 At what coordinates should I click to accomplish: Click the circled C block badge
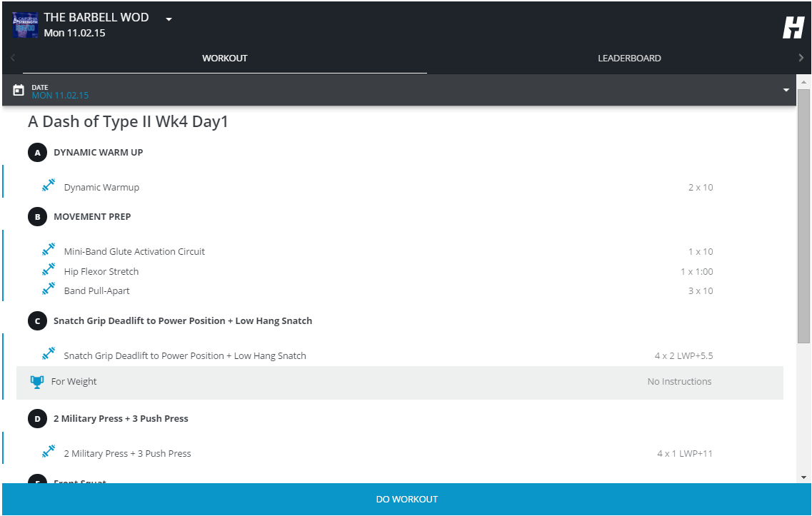[37, 321]
